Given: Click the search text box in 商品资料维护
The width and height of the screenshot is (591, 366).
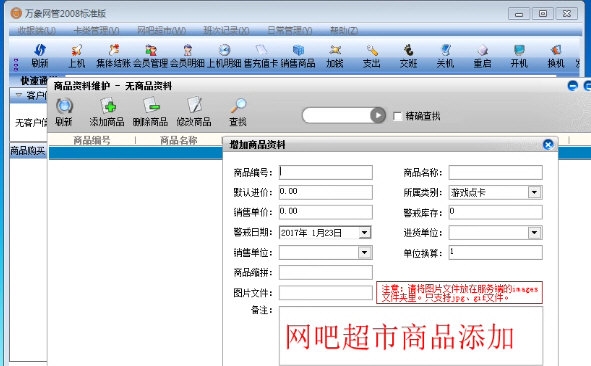Looking at the screenshot, I should pyautogui.click(x=337, y=115).
